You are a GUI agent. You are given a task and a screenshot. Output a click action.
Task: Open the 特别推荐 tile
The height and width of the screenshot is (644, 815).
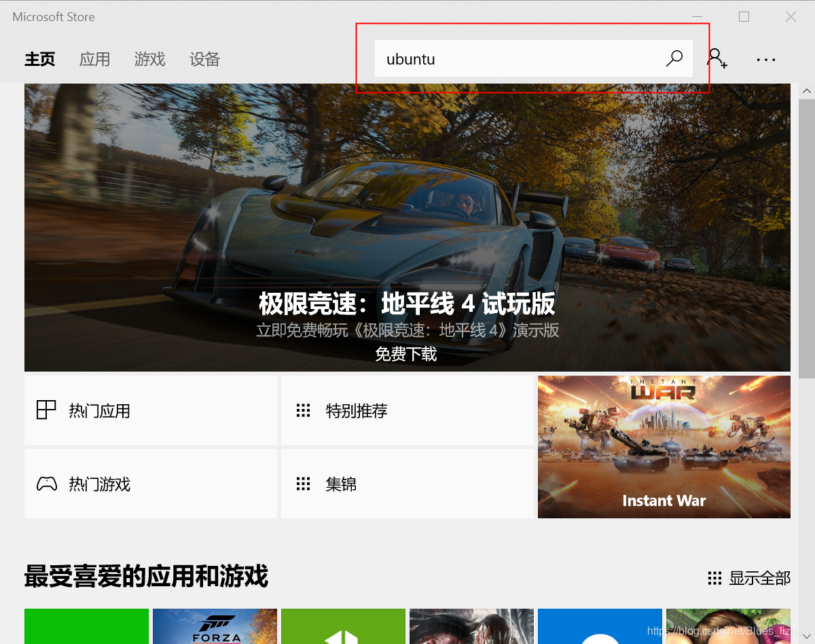pos(407,410)
